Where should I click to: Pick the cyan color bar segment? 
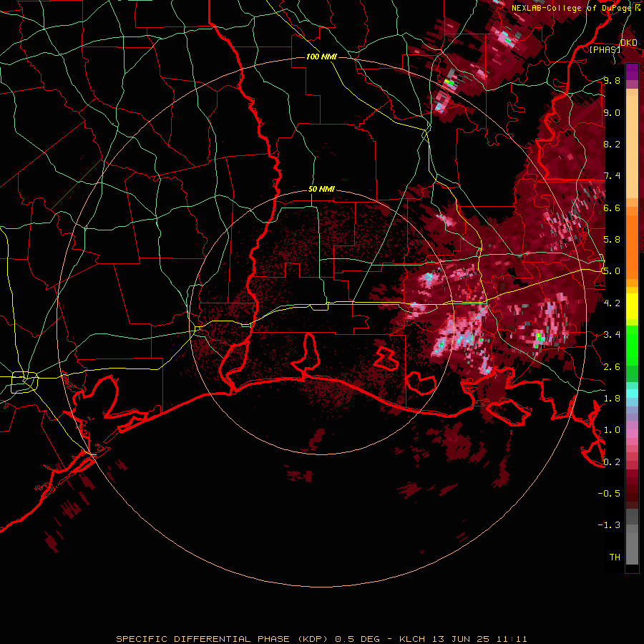(x=632, y=394)
